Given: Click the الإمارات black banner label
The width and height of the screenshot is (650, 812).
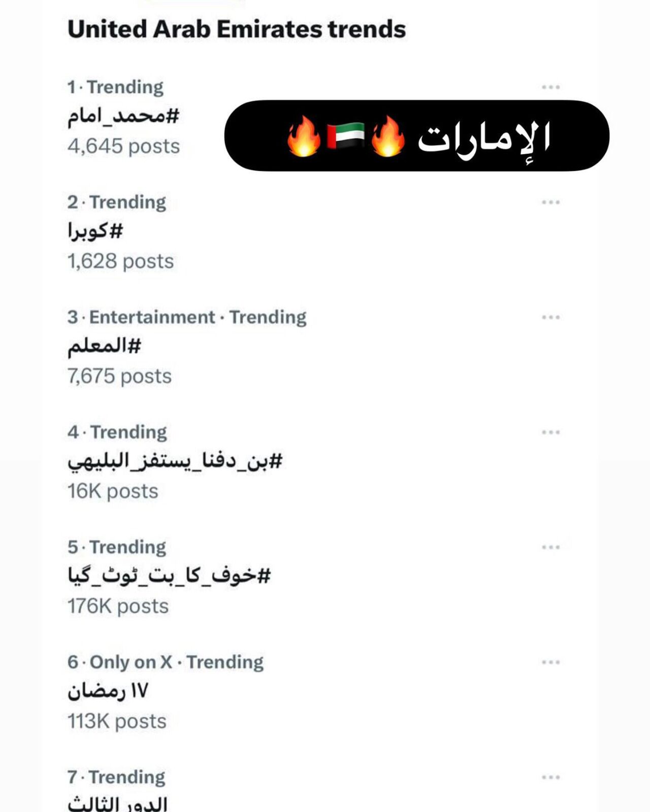Looking at the screenshot, I should [482, 137].
